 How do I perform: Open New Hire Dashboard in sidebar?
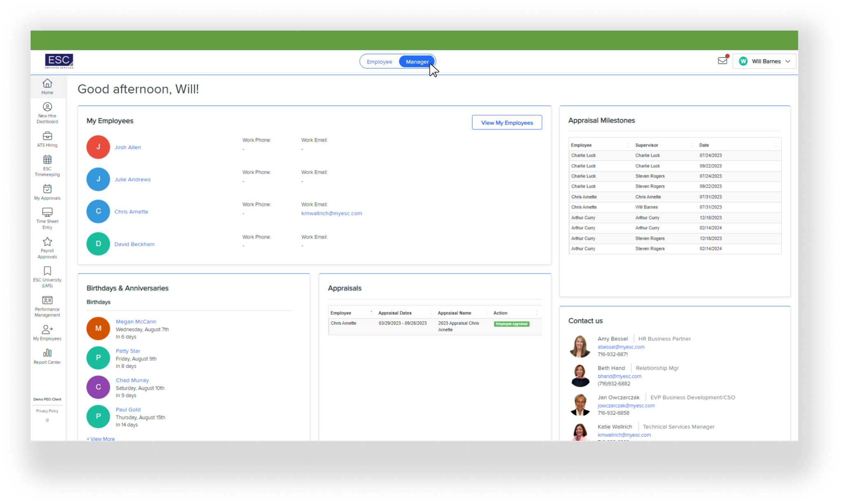click(47, 113)
